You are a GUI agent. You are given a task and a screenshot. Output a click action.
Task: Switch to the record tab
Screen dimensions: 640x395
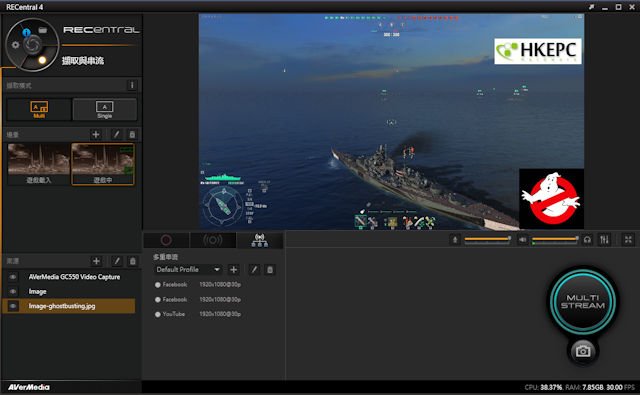tap(166, 240)
